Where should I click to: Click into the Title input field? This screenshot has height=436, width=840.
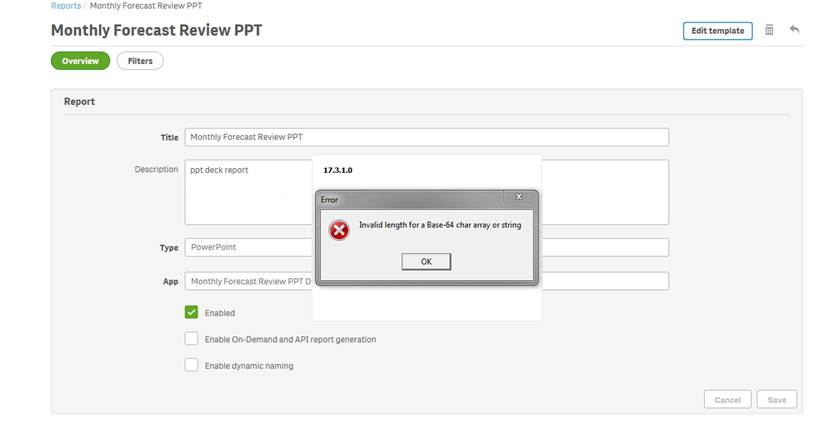(x=426, y=137)
